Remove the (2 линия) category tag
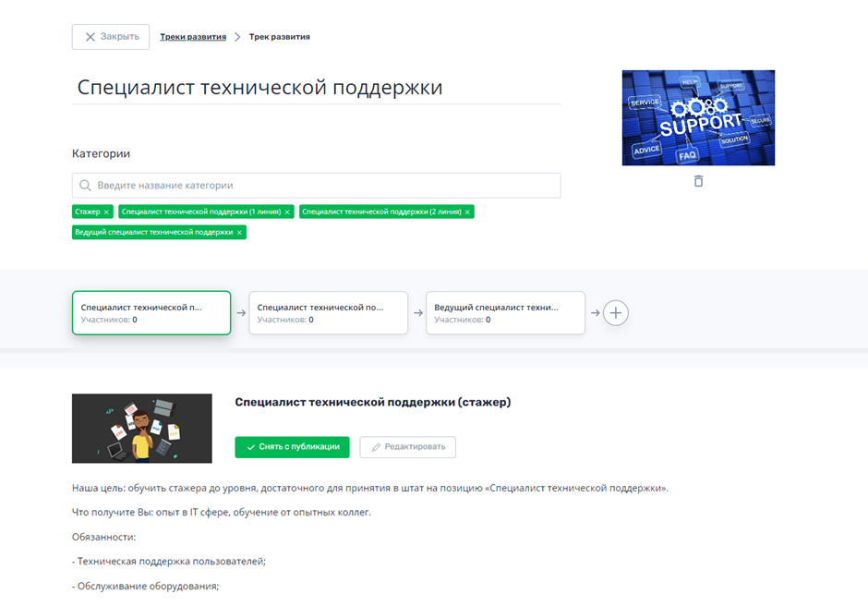The image size is (868, 606). [468, 212]
